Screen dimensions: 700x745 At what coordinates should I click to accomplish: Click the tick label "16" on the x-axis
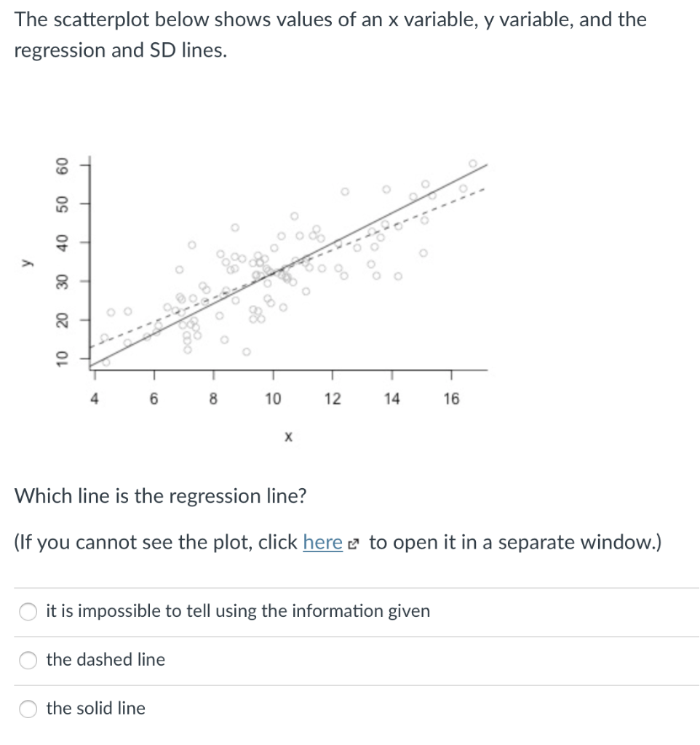[x=451, y=399]
